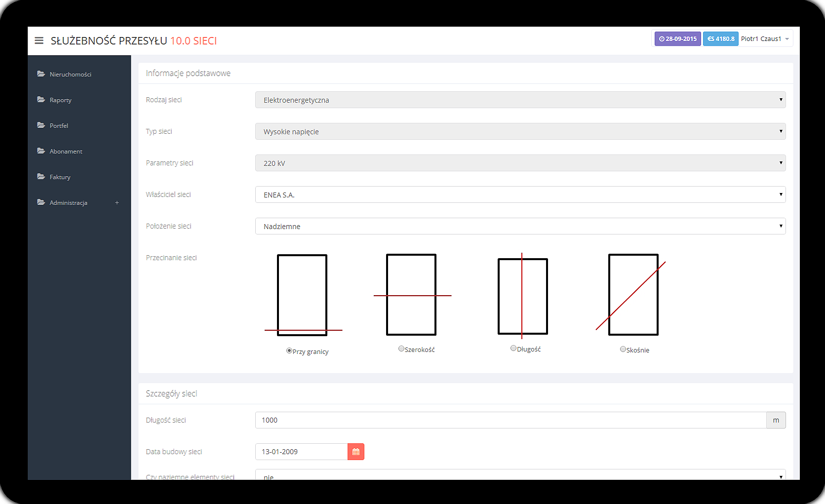
Task: Open the Piotr1 Czaus1 user menu
Action: [765, 39]
